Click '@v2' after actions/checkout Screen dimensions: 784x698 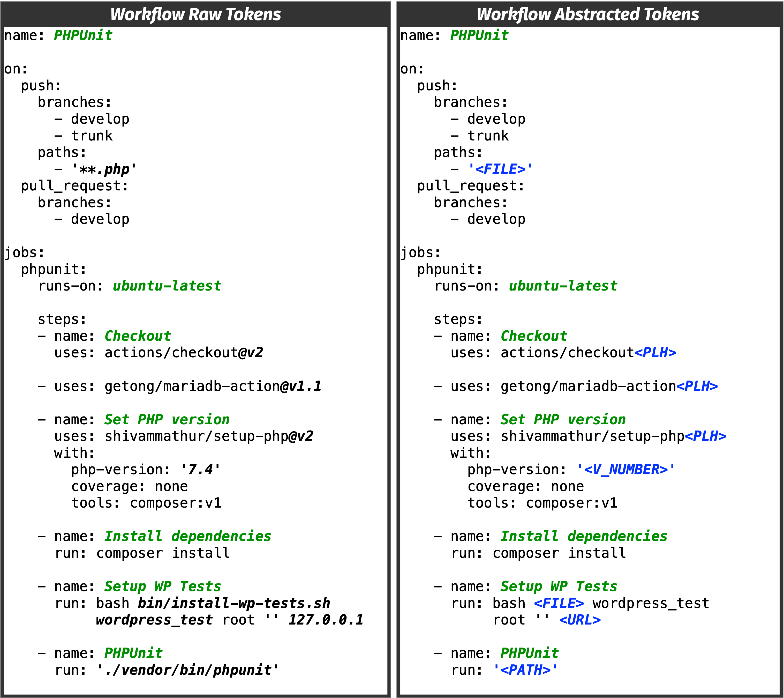tap(251, 353)
